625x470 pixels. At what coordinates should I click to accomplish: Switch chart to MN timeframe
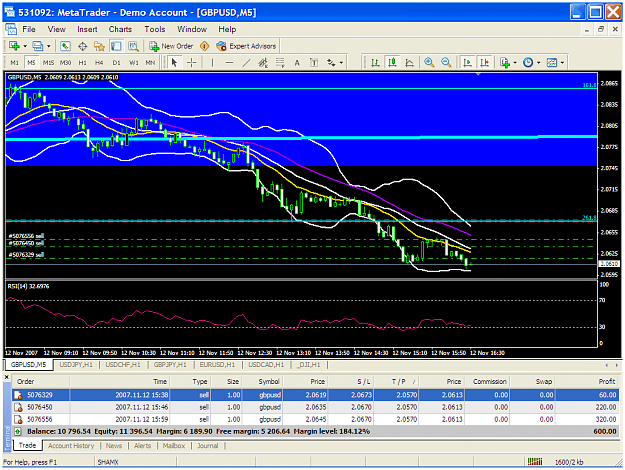[150, 63]
